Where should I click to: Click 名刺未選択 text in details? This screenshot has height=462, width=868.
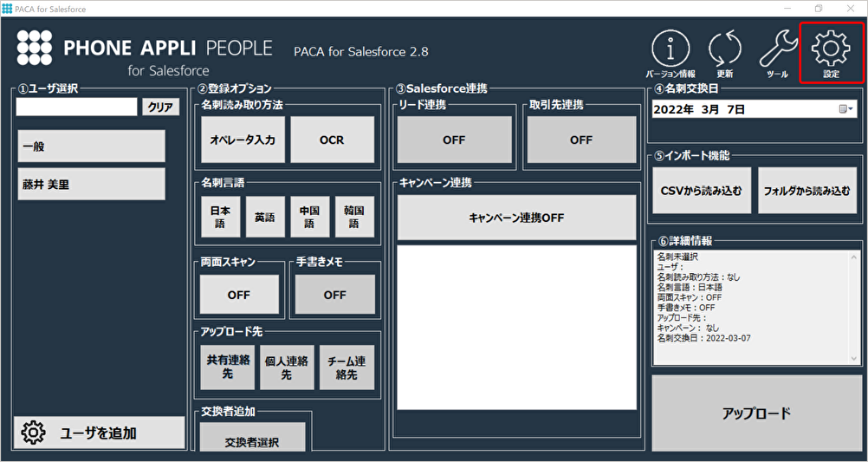point(677,257)
